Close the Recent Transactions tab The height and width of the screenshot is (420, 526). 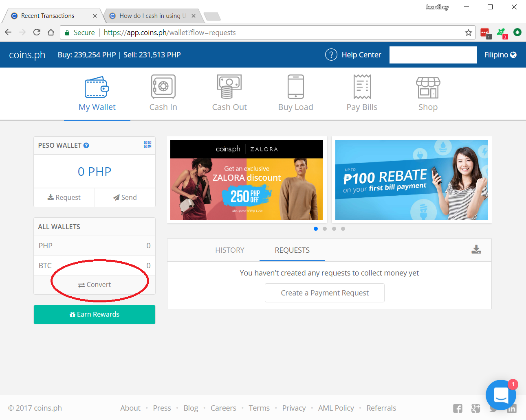tap(95, 16)
